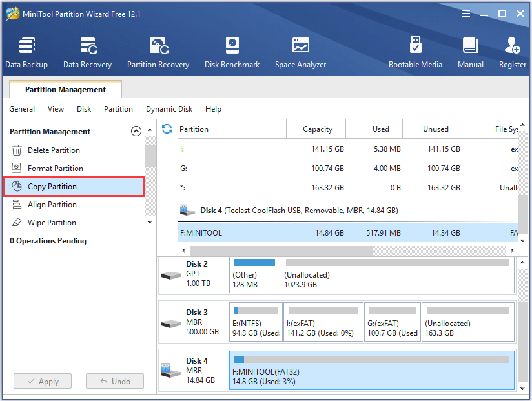
Task: Click the refresh icon beside Partition column
Action: (x=167, y=129)
